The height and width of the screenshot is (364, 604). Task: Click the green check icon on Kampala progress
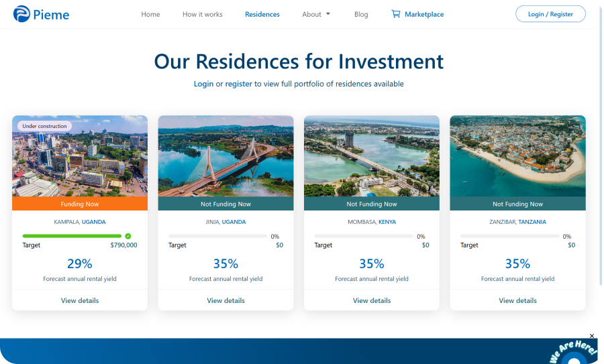point(128,236)
